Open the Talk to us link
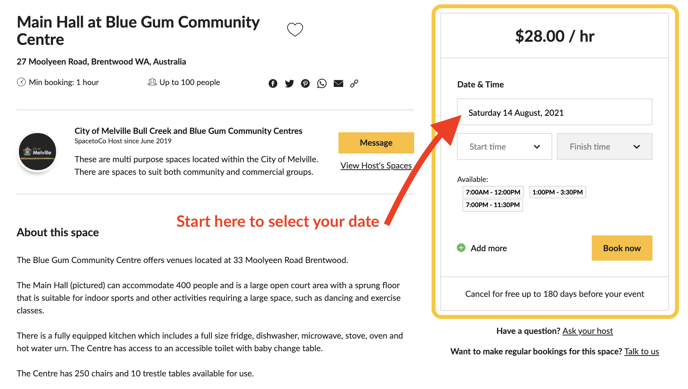Image resolution: width=688 pixels, height=389 pixels. click(x=641, y=351)
